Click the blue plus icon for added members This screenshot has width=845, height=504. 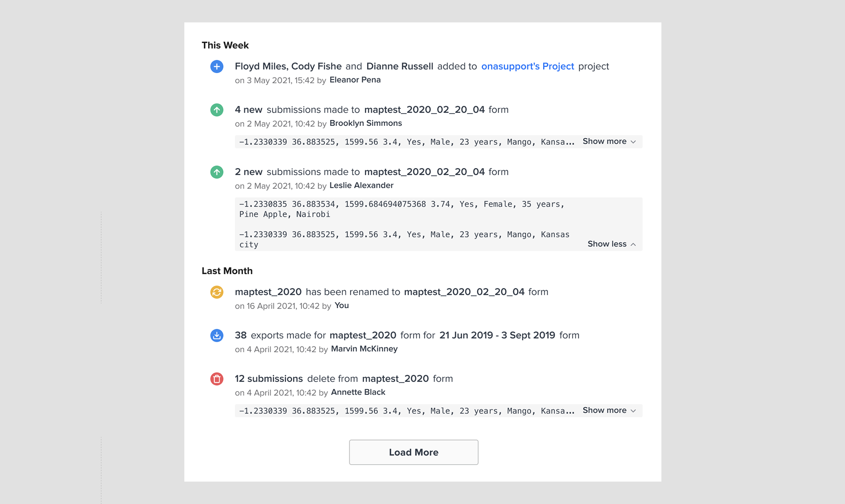[x=217, y=66]
